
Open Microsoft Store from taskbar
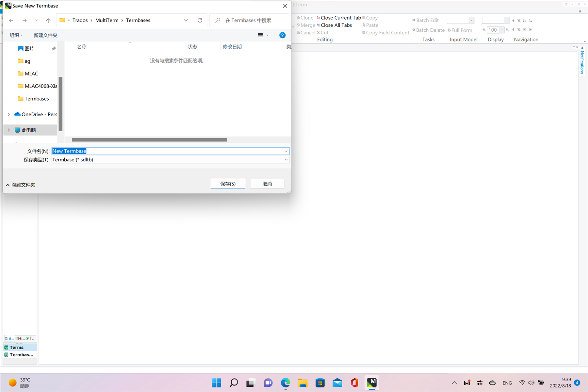(320, 383)
